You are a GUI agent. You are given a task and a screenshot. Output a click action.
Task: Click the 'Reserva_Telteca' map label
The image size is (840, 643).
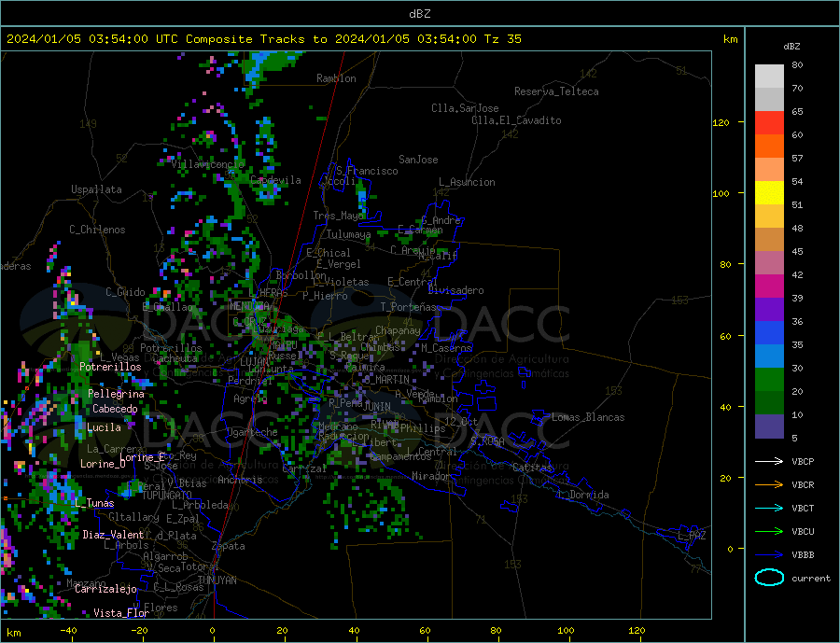point(556,91)
